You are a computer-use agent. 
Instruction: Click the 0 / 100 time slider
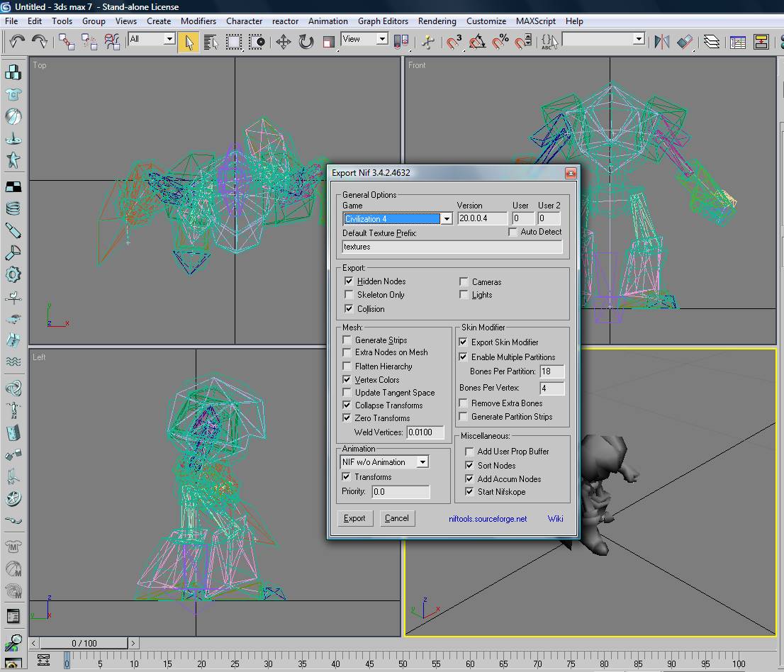coord(84,643)
